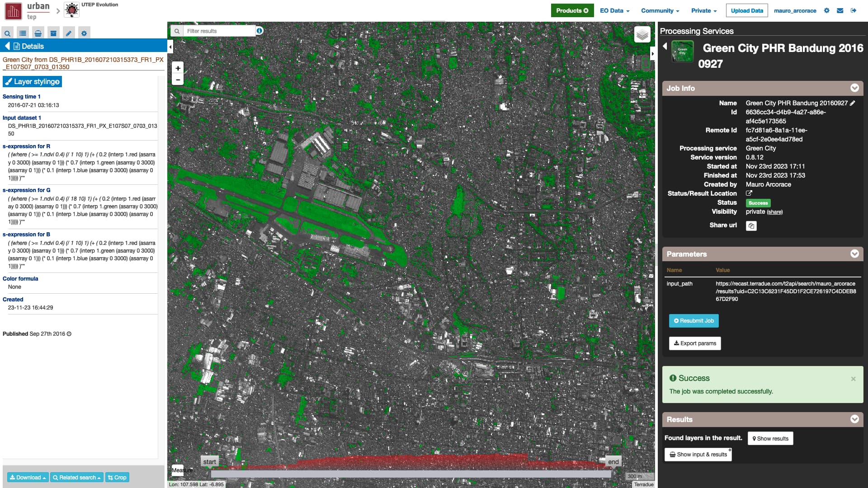Open the list view icon tab
This screenshot has width=868, height=488.
click(23, 33)
